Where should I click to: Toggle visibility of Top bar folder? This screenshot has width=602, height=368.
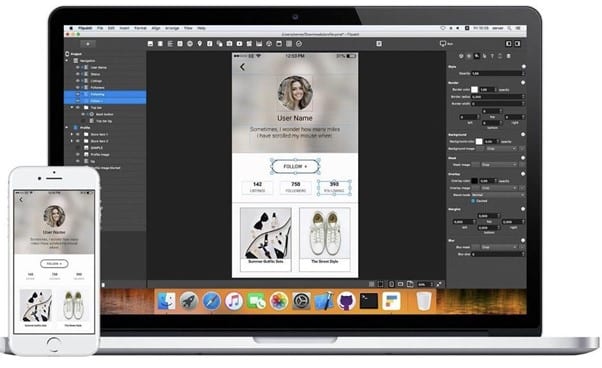pos(78,108)
